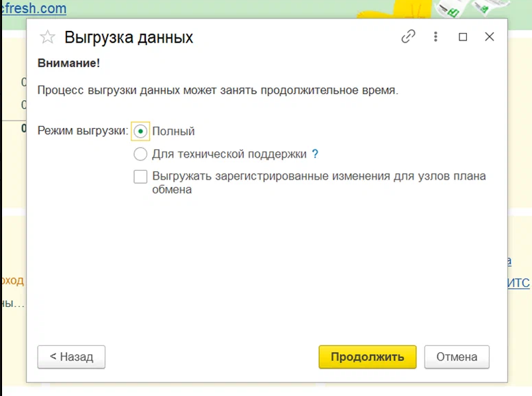Image resolution: width=532 pixels, height=396 pixels.
Task: Open the ИТС link behind the dialog
Action: point(518,283)
